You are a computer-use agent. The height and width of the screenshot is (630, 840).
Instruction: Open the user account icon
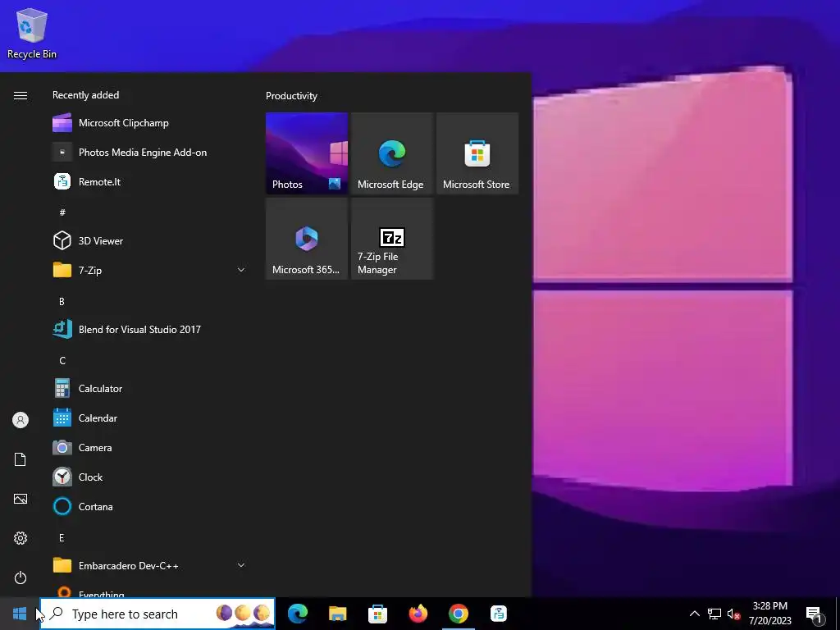(21, 420)
